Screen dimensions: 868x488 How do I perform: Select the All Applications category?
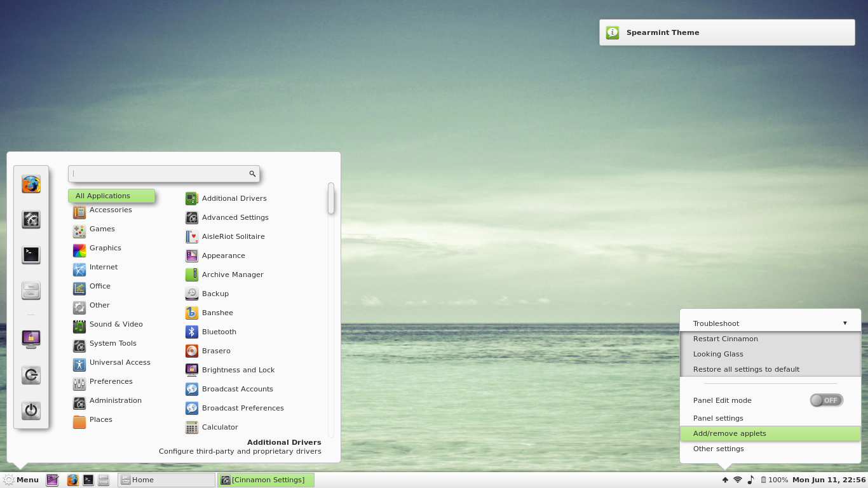coord(111,196)
